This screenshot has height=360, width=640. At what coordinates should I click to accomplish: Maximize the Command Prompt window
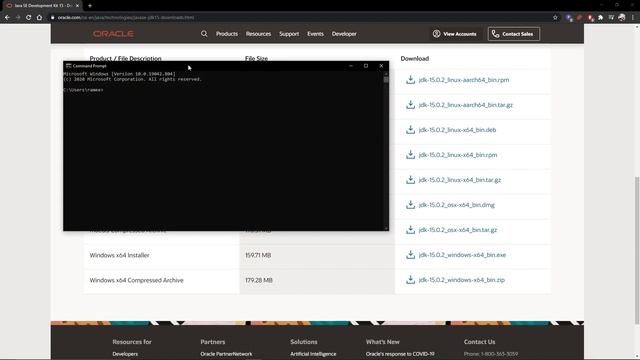(x=366, y=66)
